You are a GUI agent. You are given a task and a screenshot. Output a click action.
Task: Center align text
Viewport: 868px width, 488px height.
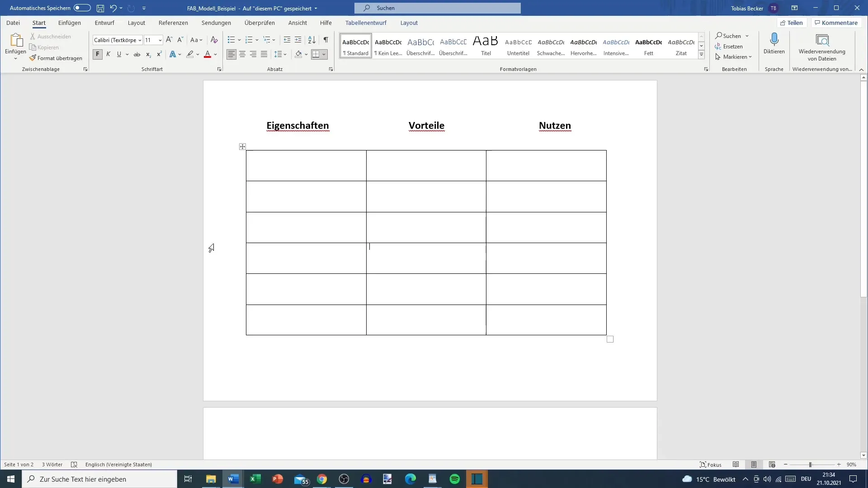coord(242,54)
